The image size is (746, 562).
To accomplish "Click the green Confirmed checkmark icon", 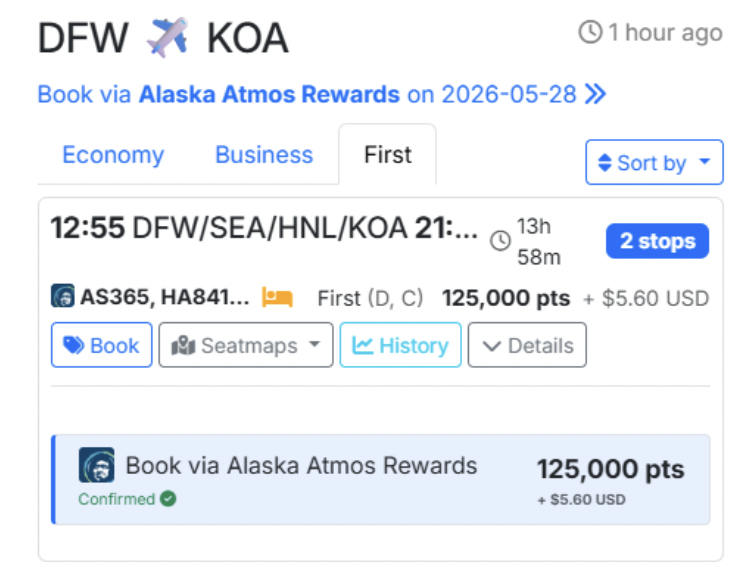I will (x=168, y=498).
